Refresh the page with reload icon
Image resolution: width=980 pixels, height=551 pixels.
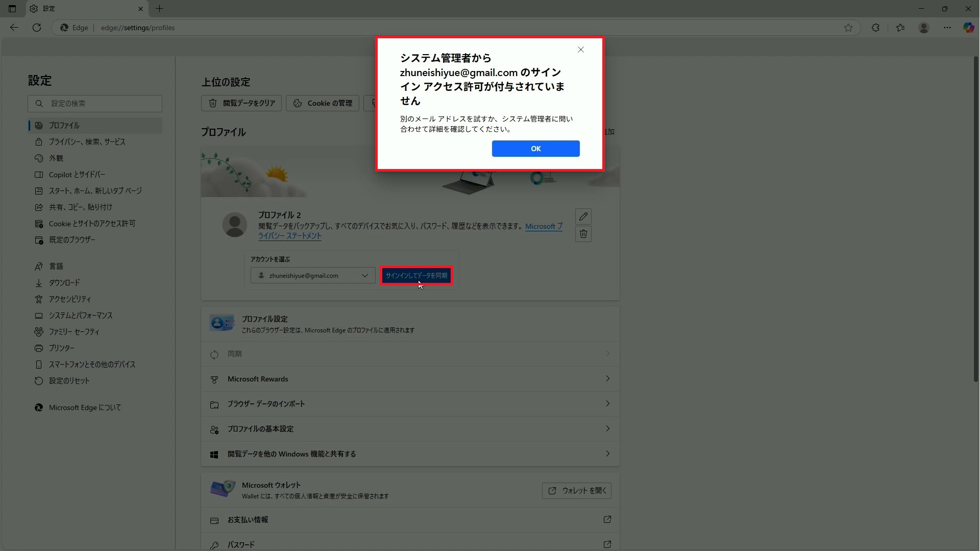37,28
